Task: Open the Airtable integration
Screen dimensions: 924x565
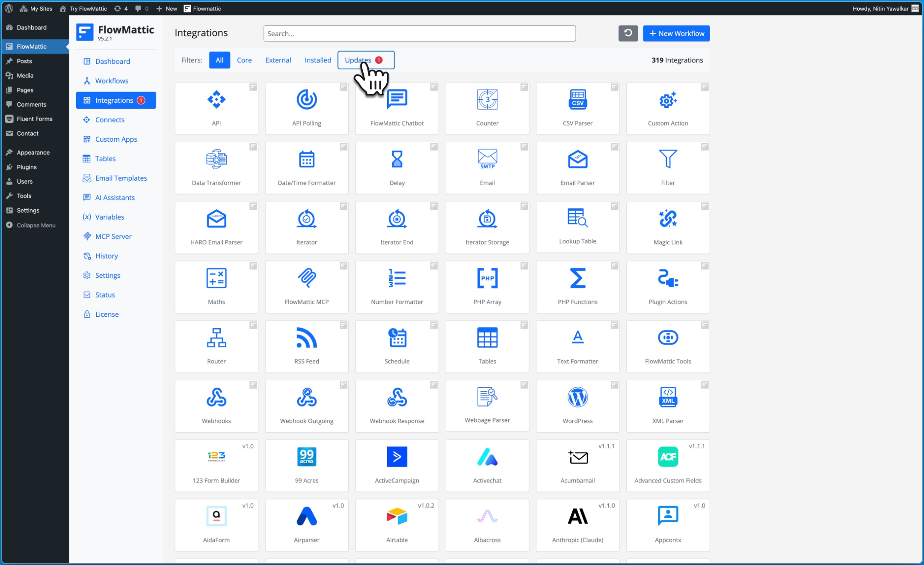Action: point(397,525)
